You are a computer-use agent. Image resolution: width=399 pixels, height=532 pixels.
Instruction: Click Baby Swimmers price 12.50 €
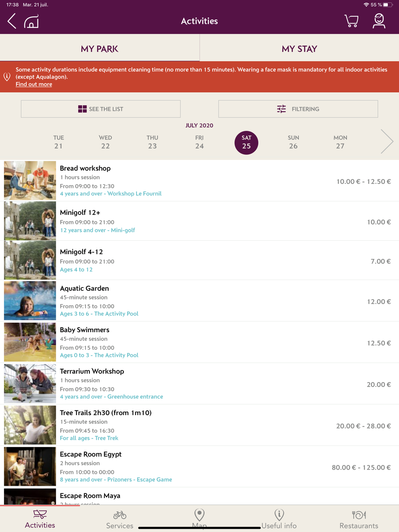click(x=379, y=343)
